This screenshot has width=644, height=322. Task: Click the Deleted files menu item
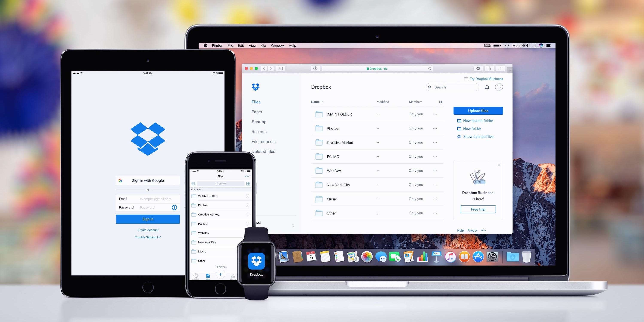(264, 151)
